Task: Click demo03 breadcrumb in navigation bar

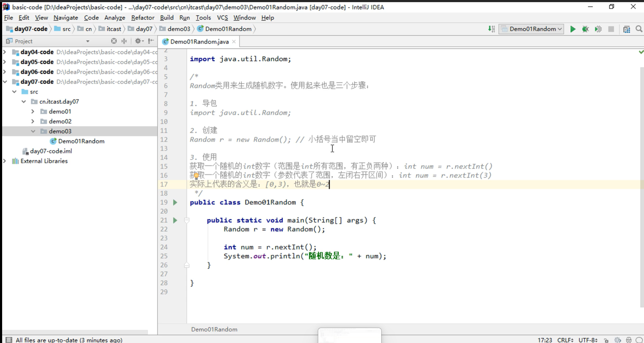Action: 175,29
